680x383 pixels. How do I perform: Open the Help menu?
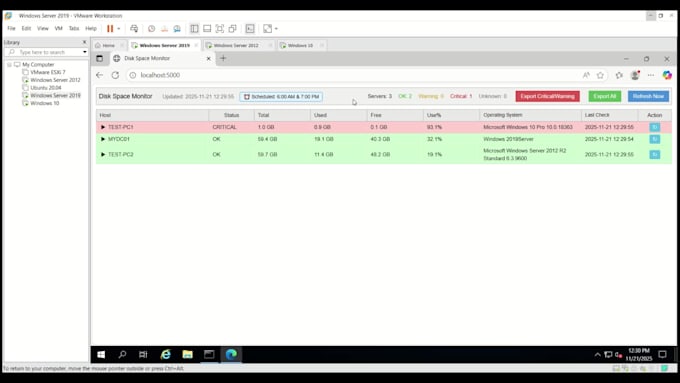point(91,29)
